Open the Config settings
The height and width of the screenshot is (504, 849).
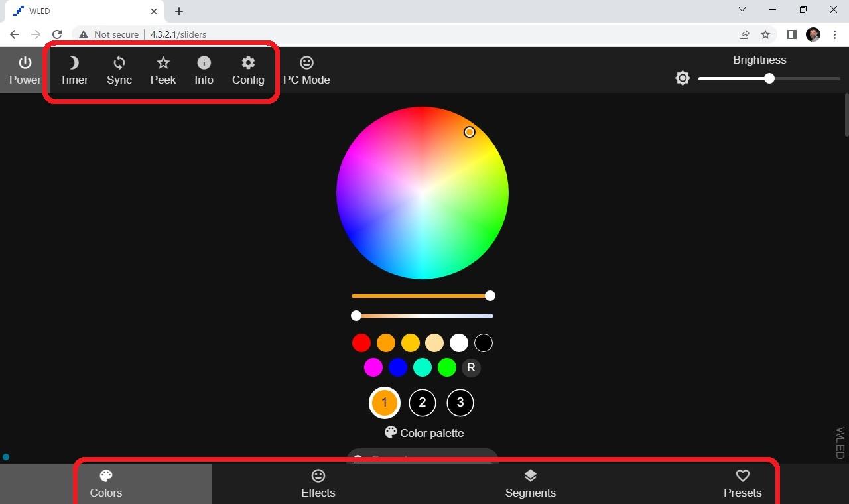248,70
